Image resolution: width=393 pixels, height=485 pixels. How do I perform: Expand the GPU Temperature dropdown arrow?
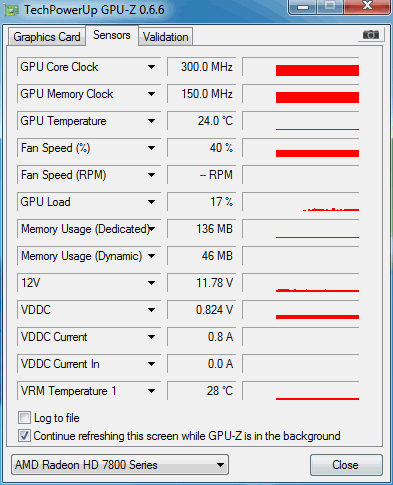(x=151, y=121)
